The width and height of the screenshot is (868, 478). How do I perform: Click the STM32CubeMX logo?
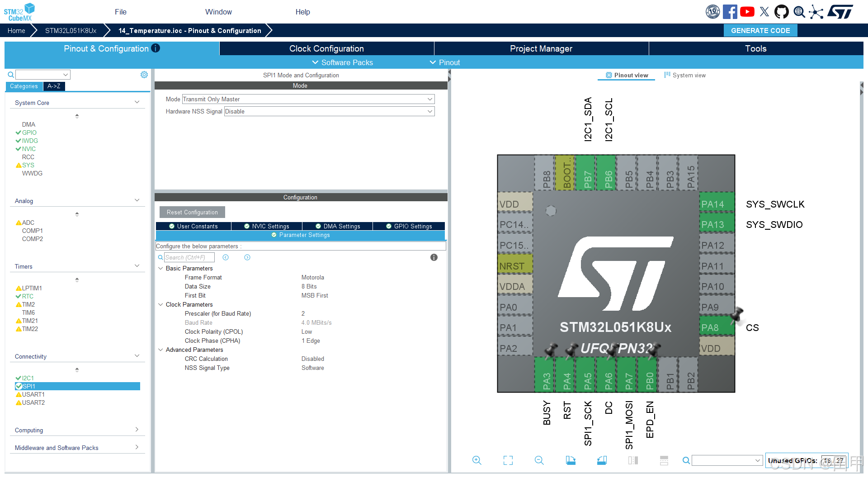click(19, 12)
